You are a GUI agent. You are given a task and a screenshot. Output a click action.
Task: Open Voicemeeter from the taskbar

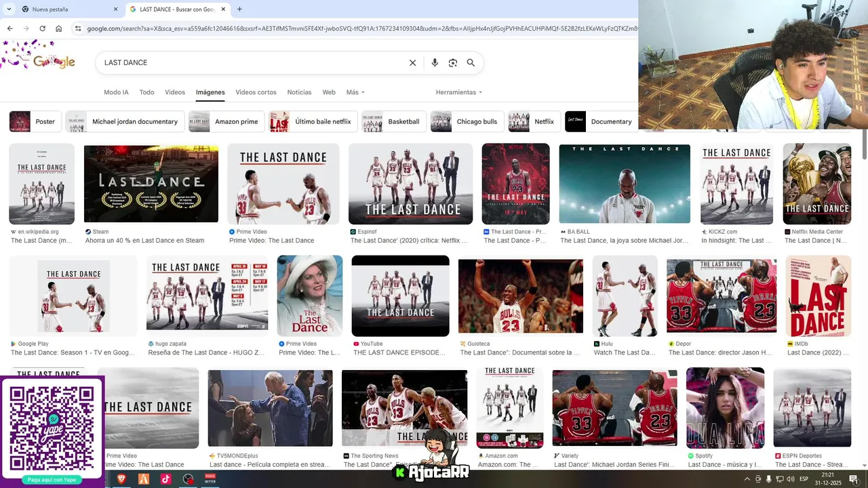(210, 479)
